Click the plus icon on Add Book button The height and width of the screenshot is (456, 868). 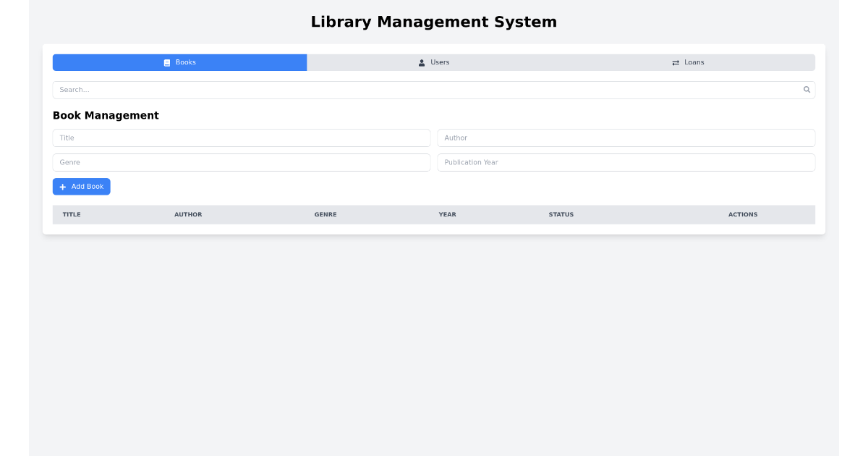62,187
